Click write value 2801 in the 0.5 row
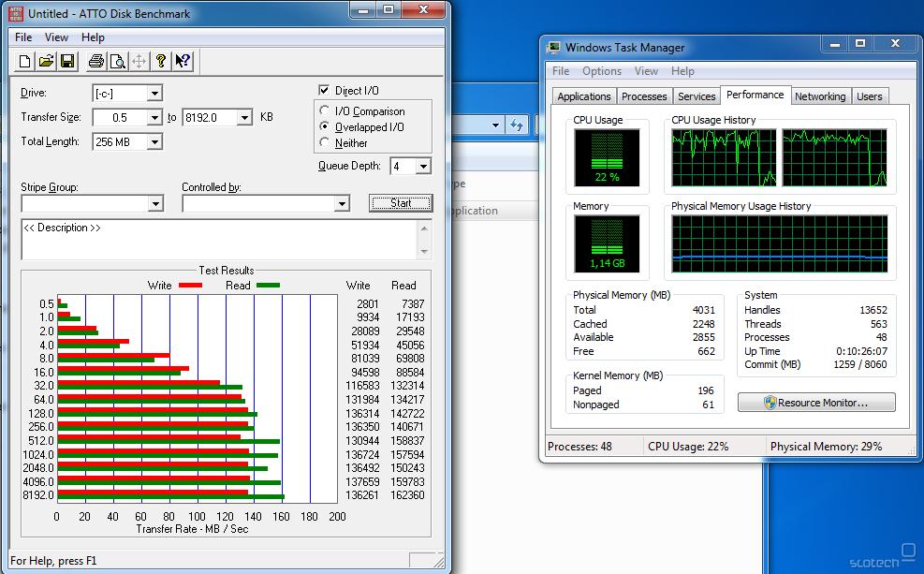 367,304
